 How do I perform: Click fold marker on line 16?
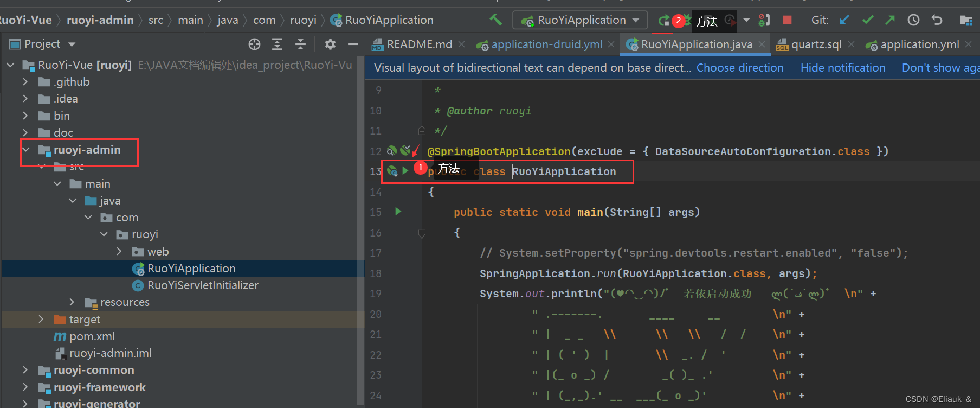pyautogui.click(x=422, y=233)
